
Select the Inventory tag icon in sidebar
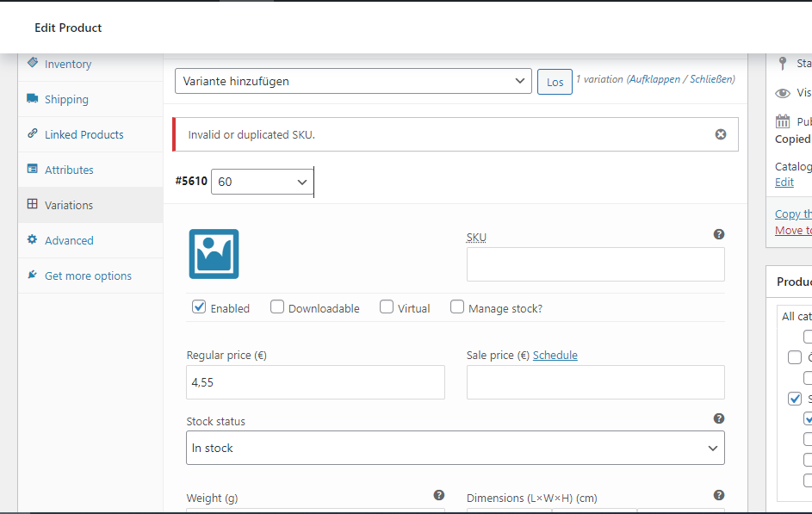click(x=32, y=64)
